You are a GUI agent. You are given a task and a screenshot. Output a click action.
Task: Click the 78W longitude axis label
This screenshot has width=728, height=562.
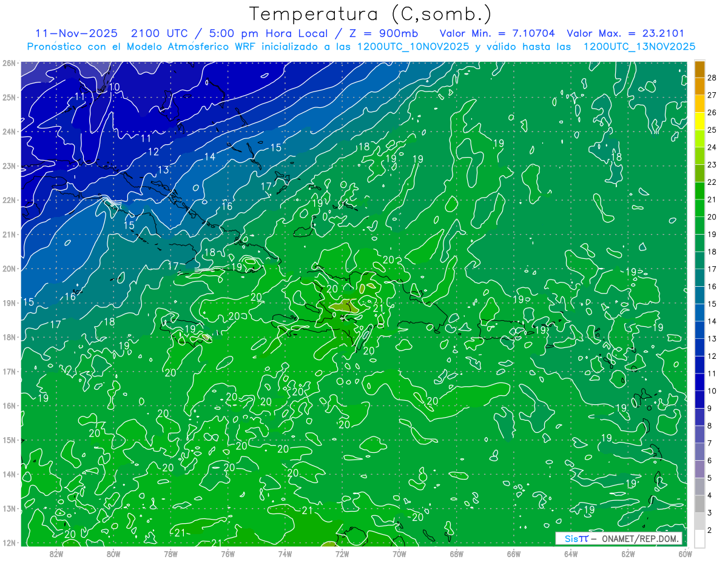click(x=170, y=554)
